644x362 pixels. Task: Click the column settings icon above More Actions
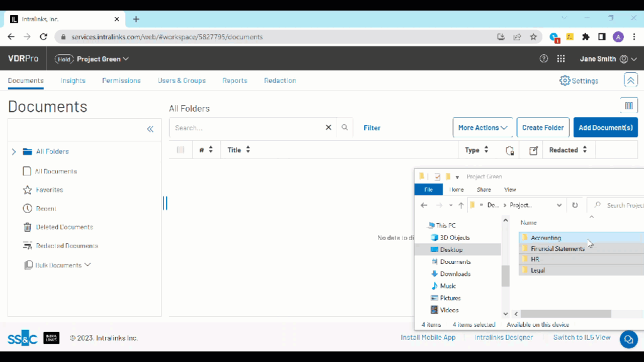click(628, 105)
